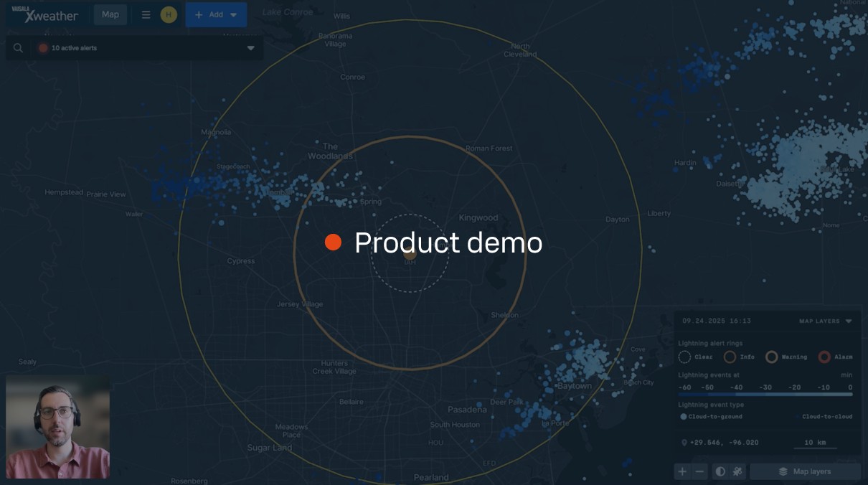
Task: Click the Cypress map label
Action: point(241,261)
